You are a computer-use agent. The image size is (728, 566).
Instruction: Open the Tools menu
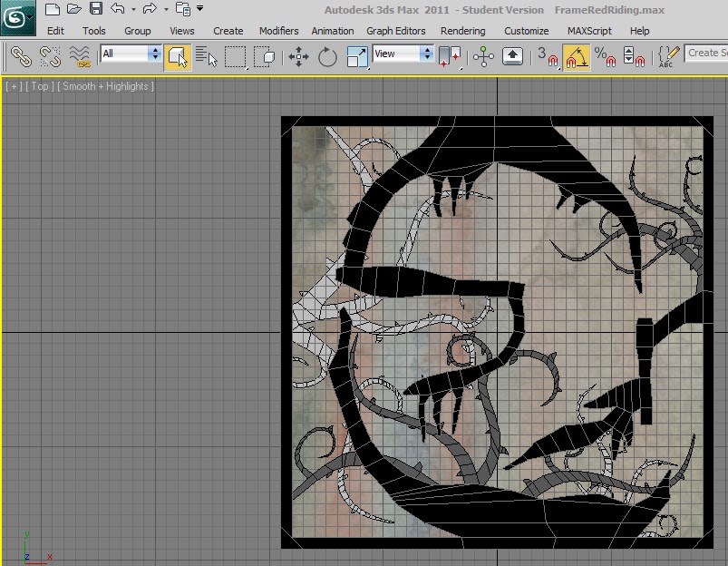[93, 31]
